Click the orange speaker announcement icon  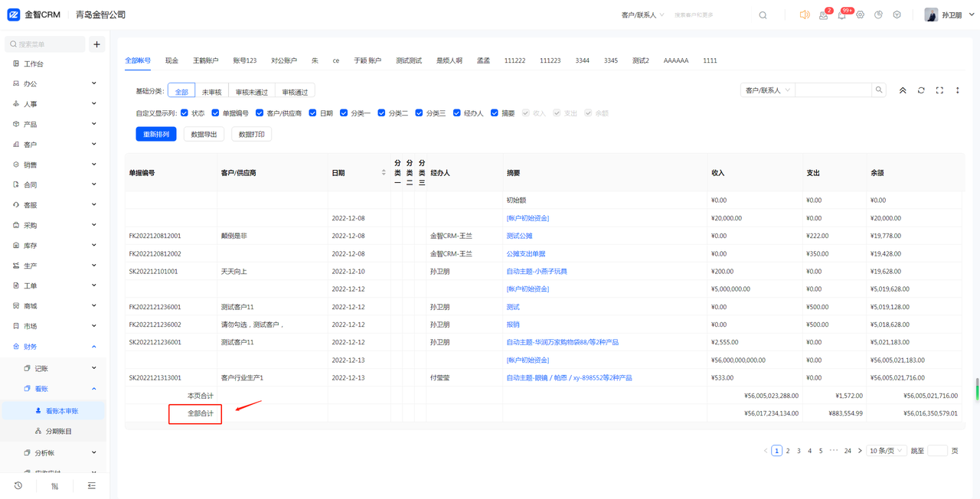pyautogui.click(x=805, y=15)
